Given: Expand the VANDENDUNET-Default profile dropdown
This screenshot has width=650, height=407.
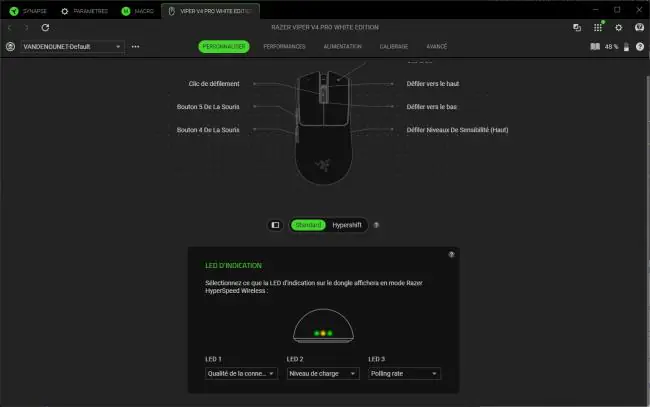Looking at the screenshot, I should point(72,46).
